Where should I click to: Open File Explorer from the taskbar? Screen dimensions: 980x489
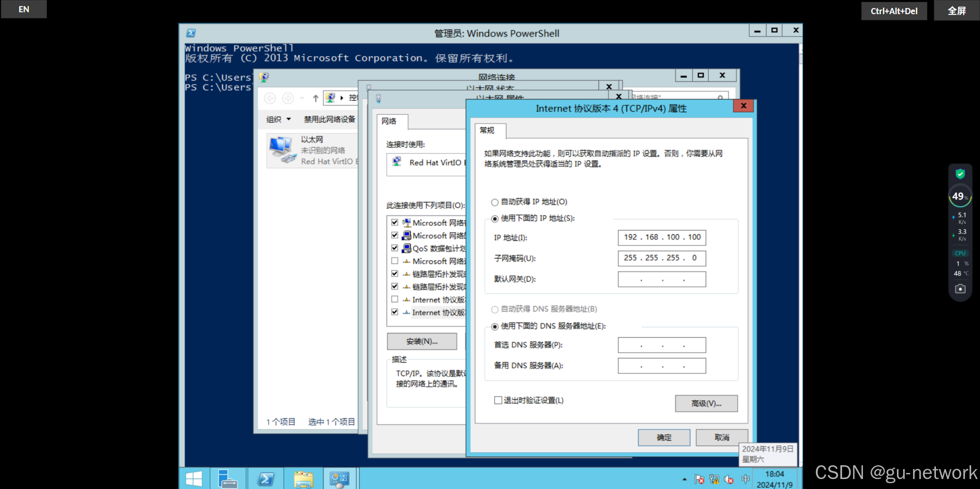(x=303, y=479)
